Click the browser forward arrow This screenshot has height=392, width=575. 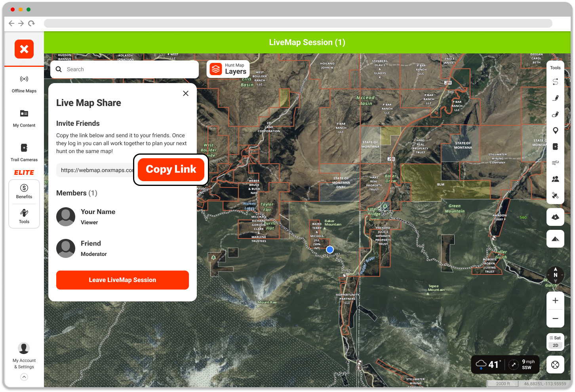click(x=21, y=23)
